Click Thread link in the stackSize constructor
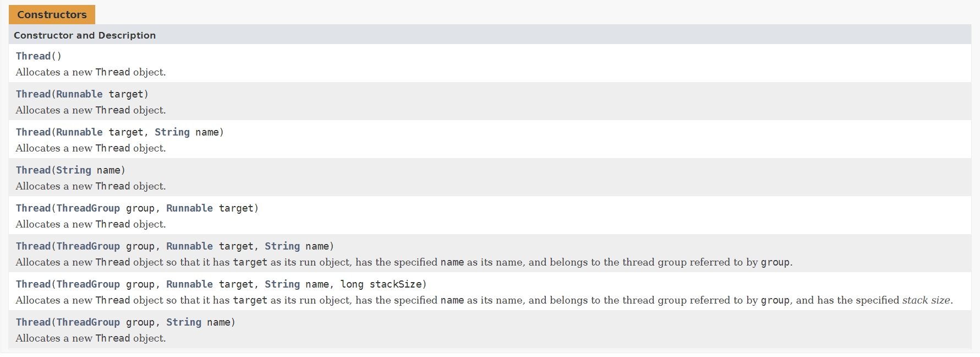 [x=33, y=284]
